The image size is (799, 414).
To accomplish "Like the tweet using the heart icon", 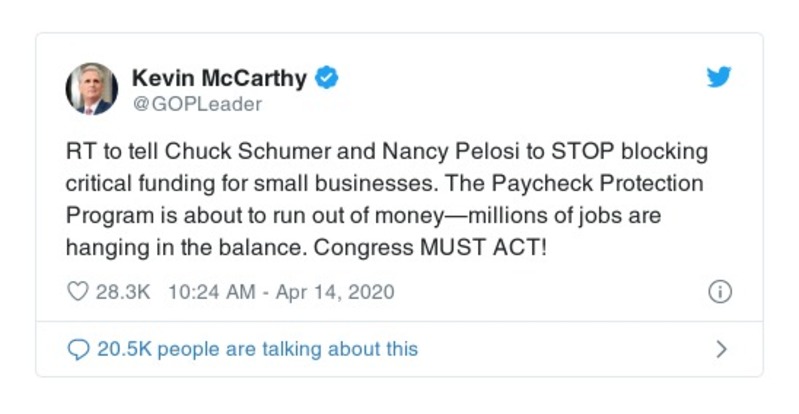I will click(x=78, y=292).
